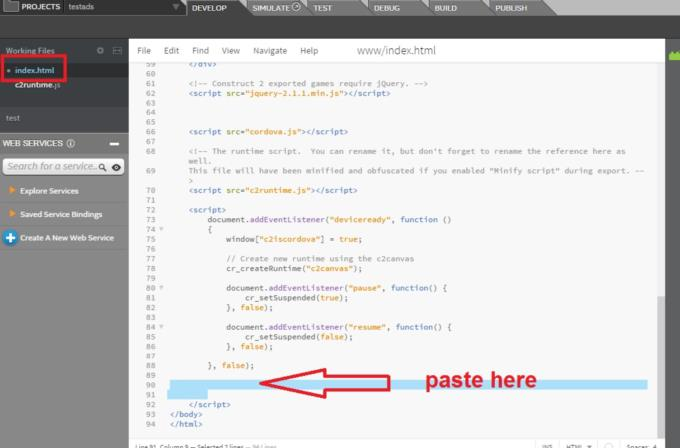Screen dimensions: 680x448
Task: Toggle the eye visibility icon in service search
Action: [116, 167]
